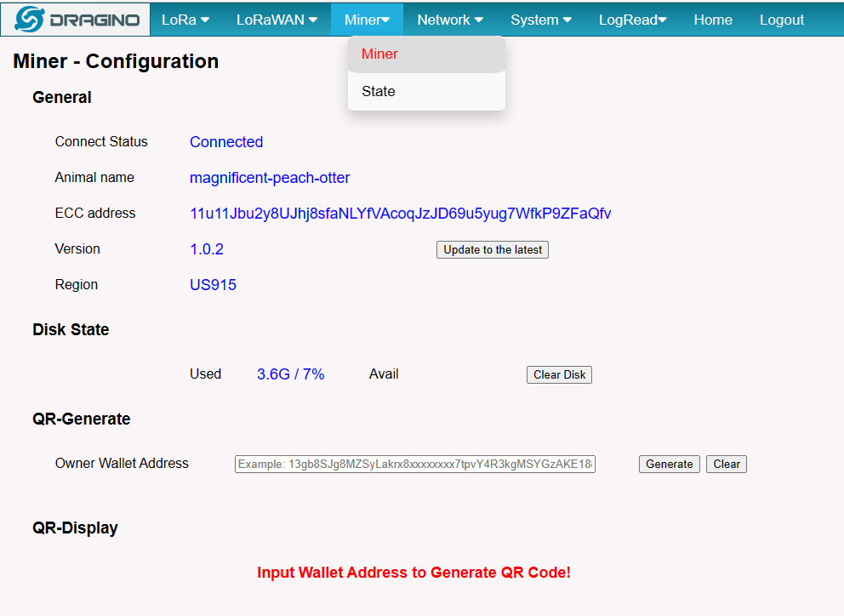
Task: Click the Clear button beside Generate
Action: tap(726, 465)
